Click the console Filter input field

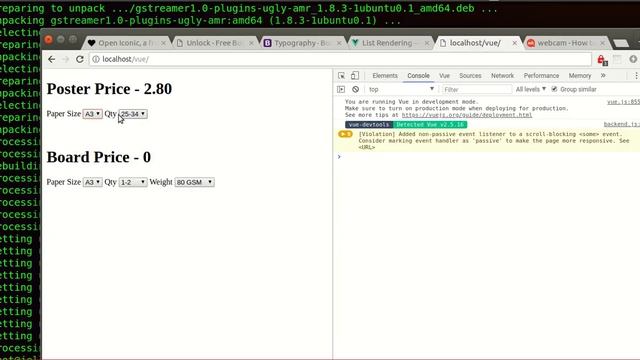click(476, 89)
